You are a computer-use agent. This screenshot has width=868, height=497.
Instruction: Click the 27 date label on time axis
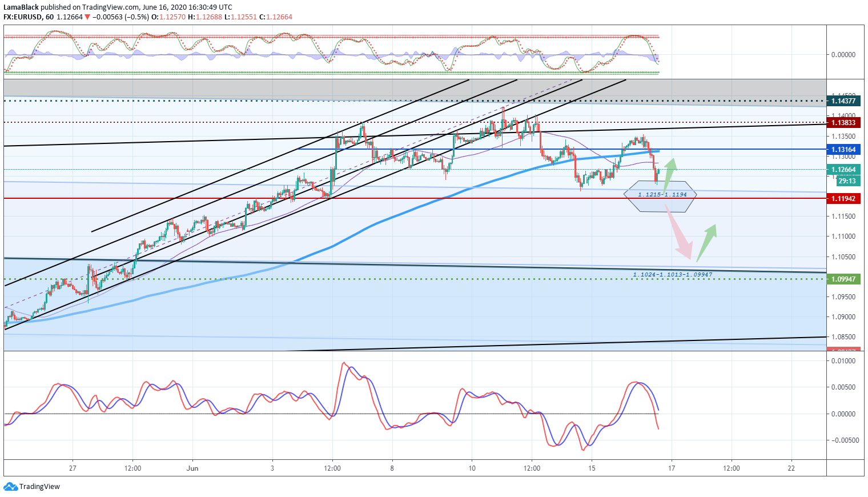(73, 468)
